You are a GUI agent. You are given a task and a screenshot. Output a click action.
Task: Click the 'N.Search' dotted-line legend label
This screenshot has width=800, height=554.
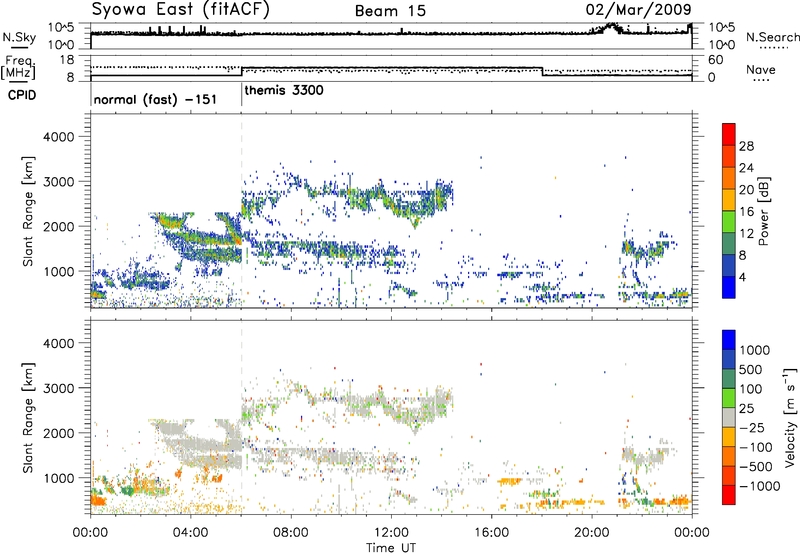(x=773, y=37)
